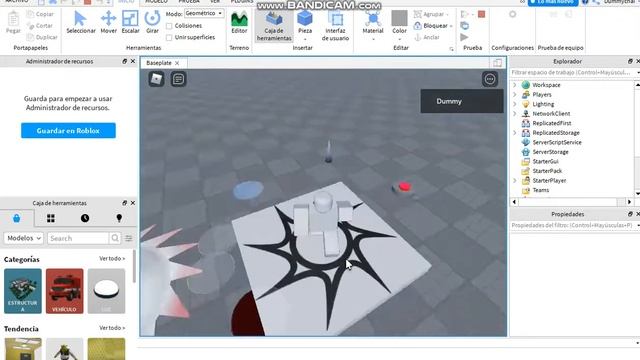Select StarterPack in Explorador

547,171
